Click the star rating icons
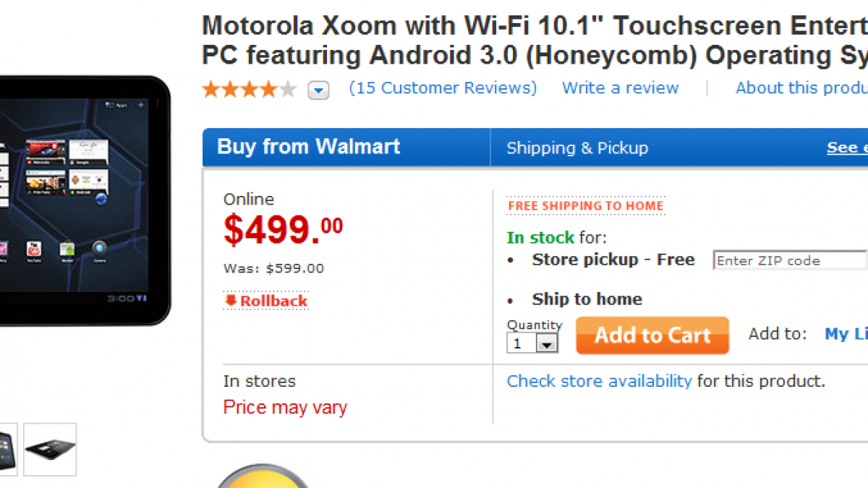Viewport: 868px width, 488px height. pyautogui.click(x=249, y=90)
